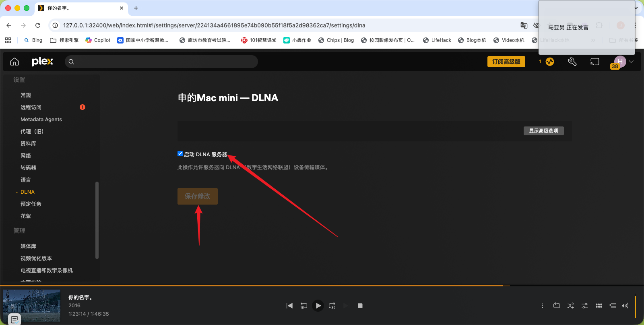Open playback settings sliders icon
This screenshot has height=325, width=644.
pyautogui.click(x=585, y=306)
